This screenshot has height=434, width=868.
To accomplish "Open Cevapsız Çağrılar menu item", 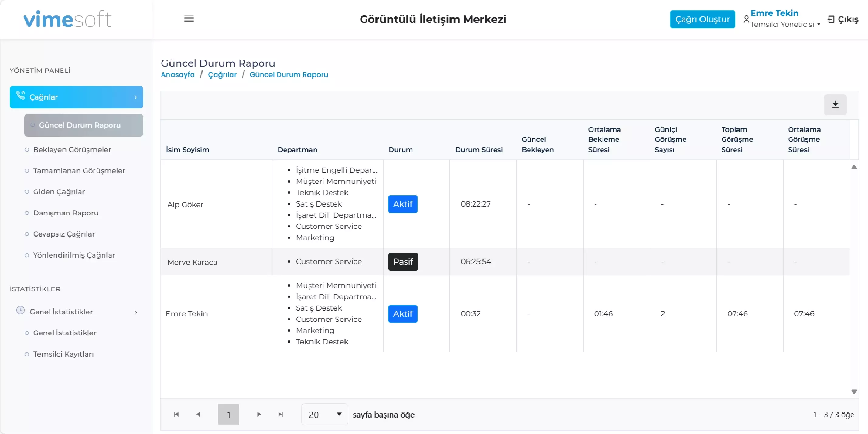I will coord(64,234).
